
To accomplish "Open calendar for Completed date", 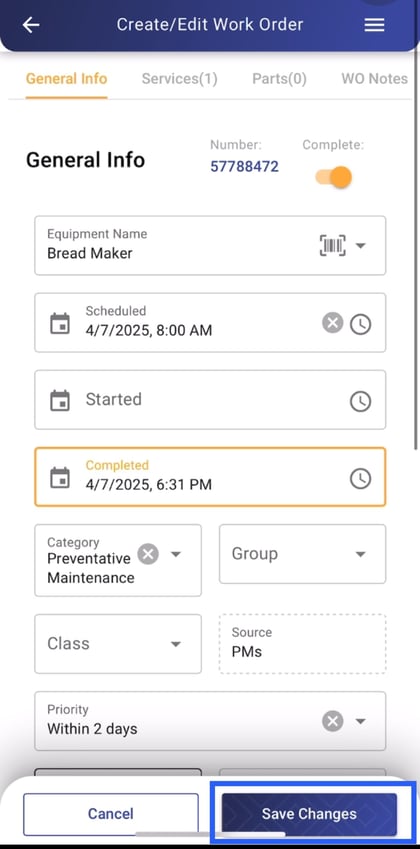I will (60, 478).
